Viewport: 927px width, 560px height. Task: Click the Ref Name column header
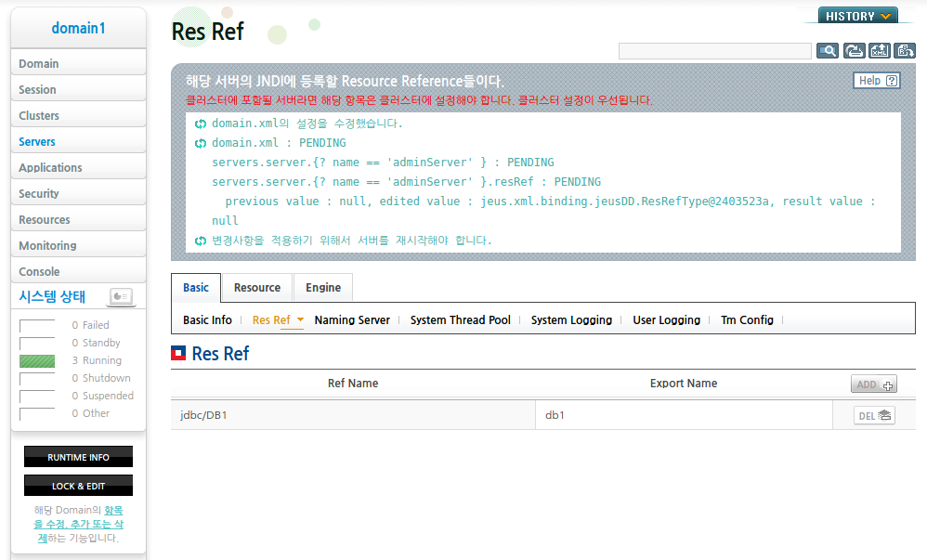[353, 384]
